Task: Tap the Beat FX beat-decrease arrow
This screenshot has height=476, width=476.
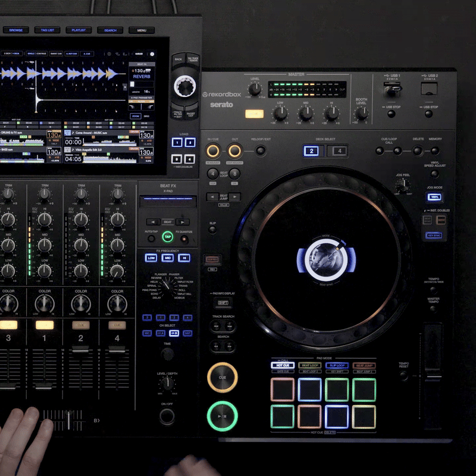Action: click(153, 222)
